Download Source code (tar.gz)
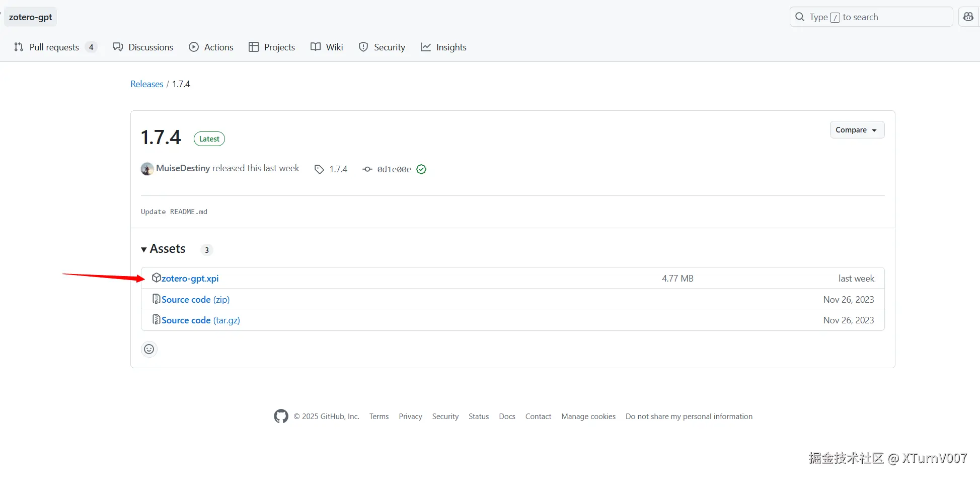 coord(201,320)
